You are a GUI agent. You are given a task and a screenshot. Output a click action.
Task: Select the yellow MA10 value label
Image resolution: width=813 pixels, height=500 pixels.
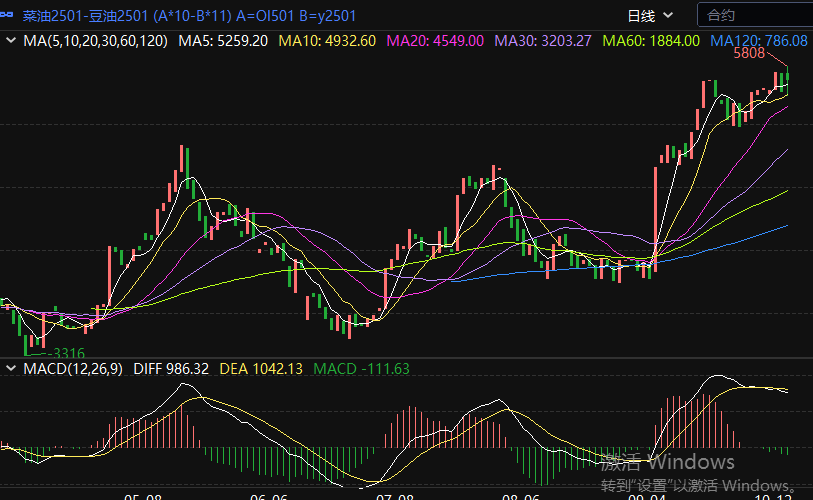[x=327, y=41]
